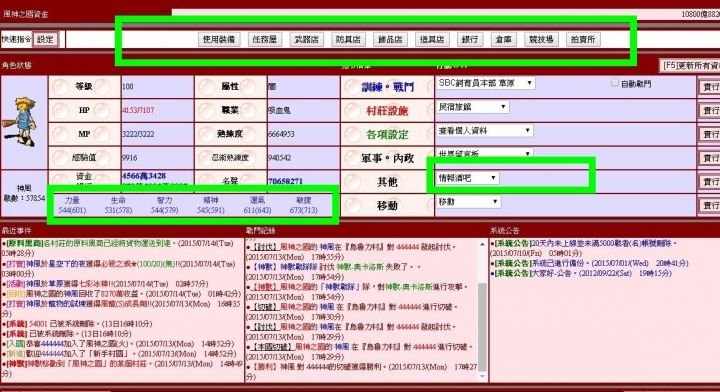
Task: Open the 移動 destination dropdown
Action: pyautogui.click(x=468, y=202)
